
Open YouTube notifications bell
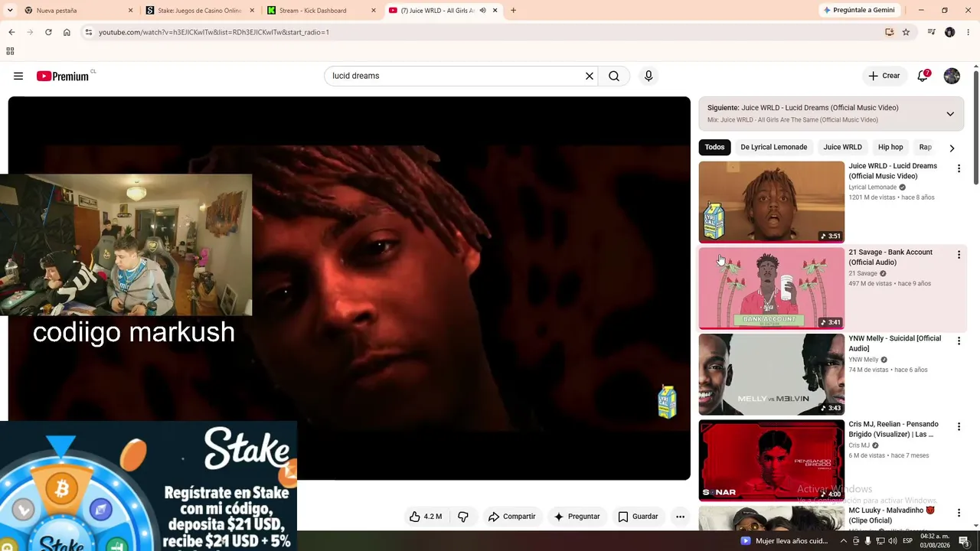(x=923, y=76)
